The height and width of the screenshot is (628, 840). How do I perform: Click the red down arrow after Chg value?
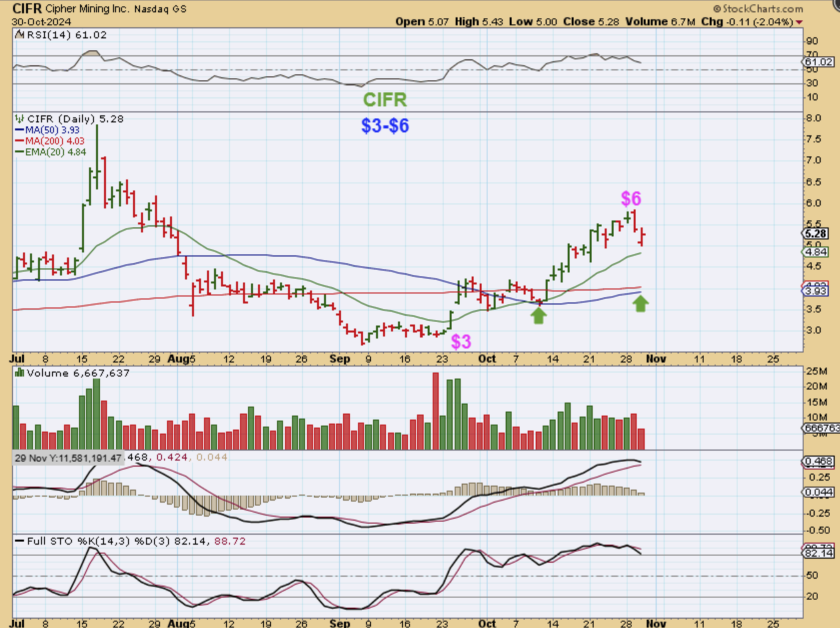tap(799, 22)
